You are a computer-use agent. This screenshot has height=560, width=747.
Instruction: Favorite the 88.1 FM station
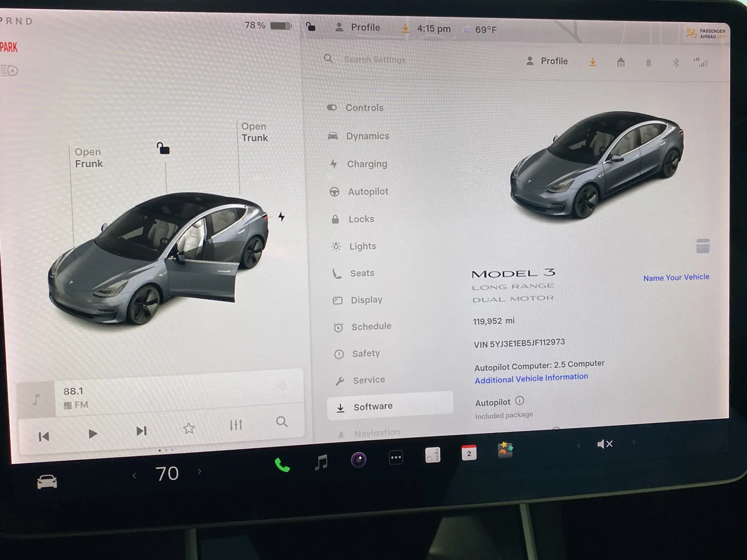189,428
